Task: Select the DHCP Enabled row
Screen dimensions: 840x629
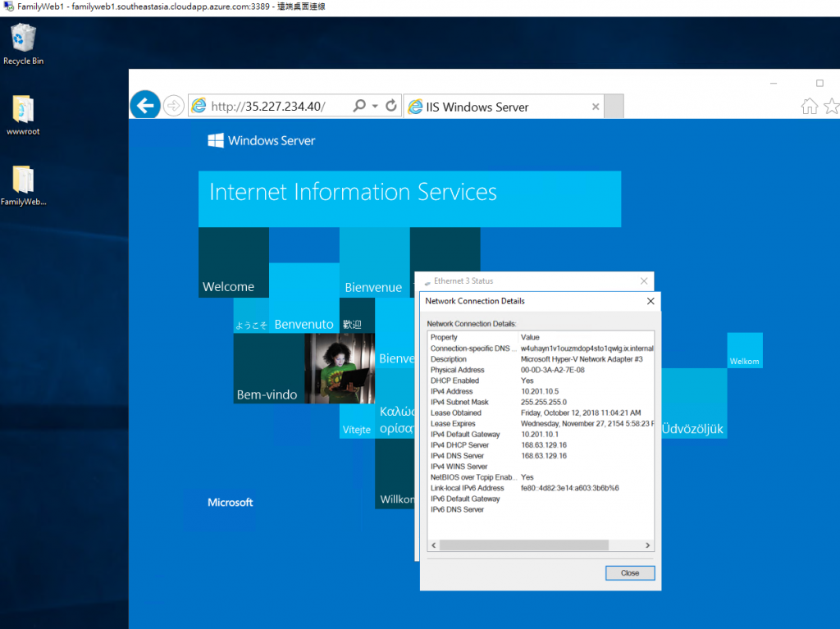Action: click(541, 381)
